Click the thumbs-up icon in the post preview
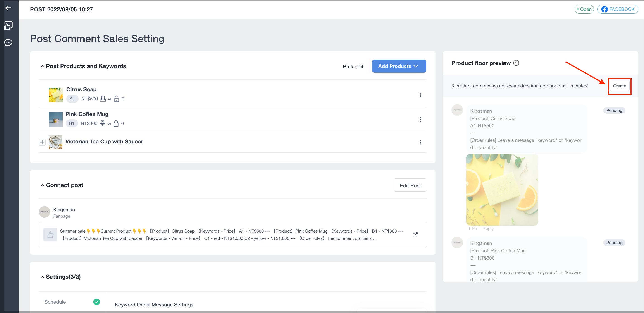The height and width of the screenshot is (313, 644). 50,235
